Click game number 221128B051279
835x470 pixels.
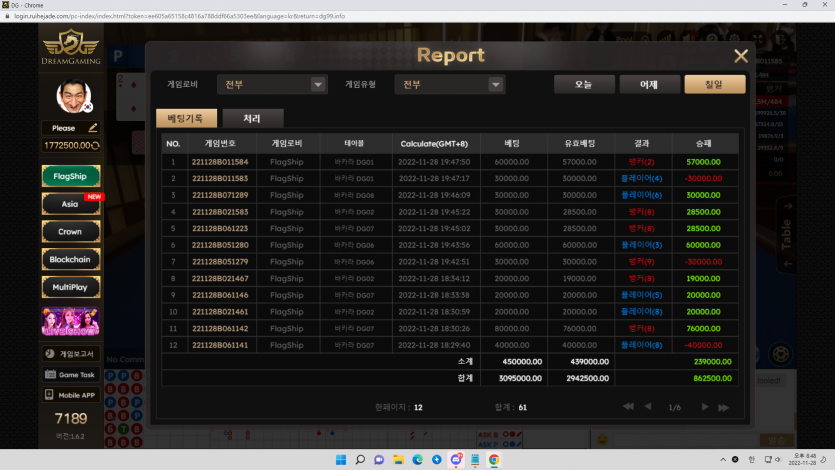pyautogui.click(x=220, y=261)
